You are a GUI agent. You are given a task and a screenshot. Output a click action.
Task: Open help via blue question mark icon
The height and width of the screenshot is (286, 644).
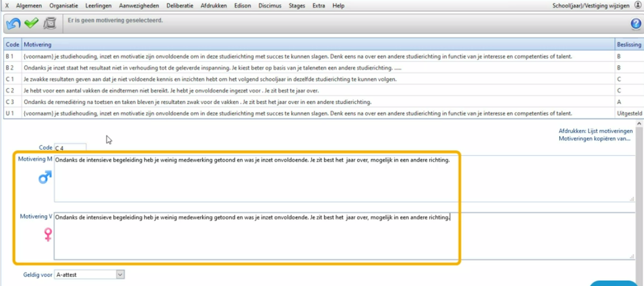[x=636, y=24]
